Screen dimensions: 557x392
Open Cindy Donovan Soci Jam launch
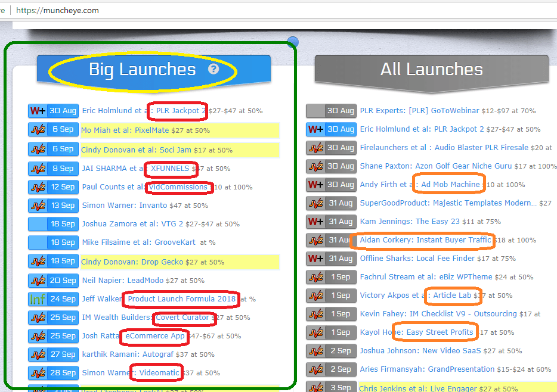(x=136, y=150)
